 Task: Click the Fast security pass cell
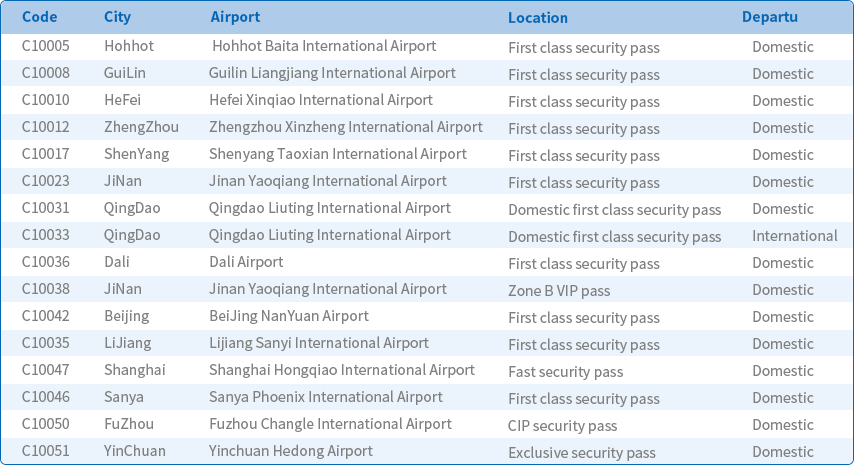565,372
